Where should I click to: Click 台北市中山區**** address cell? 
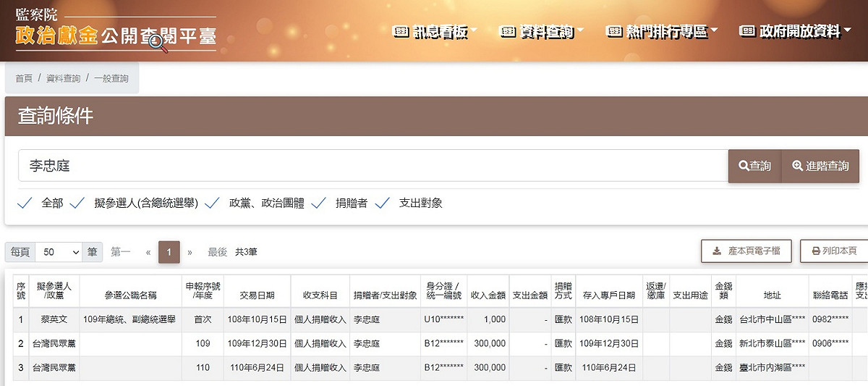coord(772,319)
